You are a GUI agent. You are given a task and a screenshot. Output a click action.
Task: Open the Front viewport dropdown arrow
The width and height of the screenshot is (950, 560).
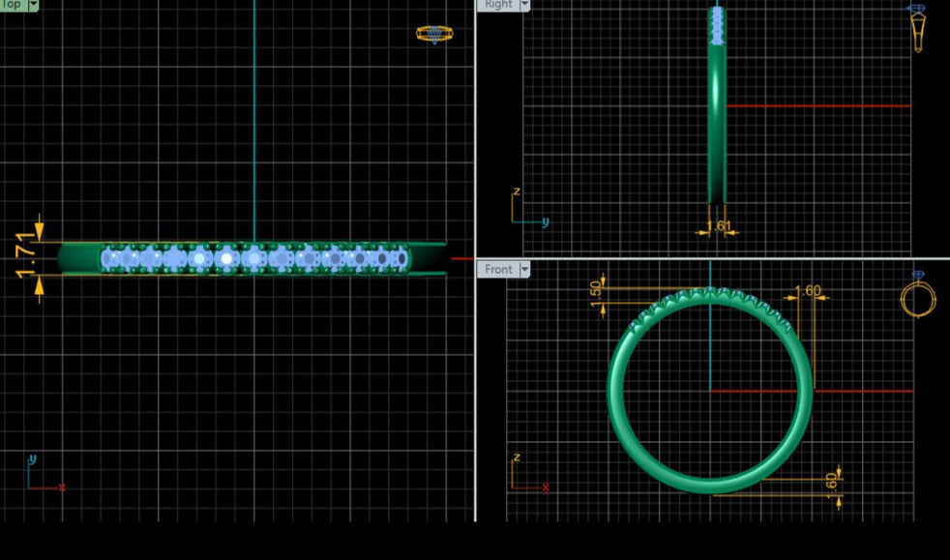coord(524,269)
